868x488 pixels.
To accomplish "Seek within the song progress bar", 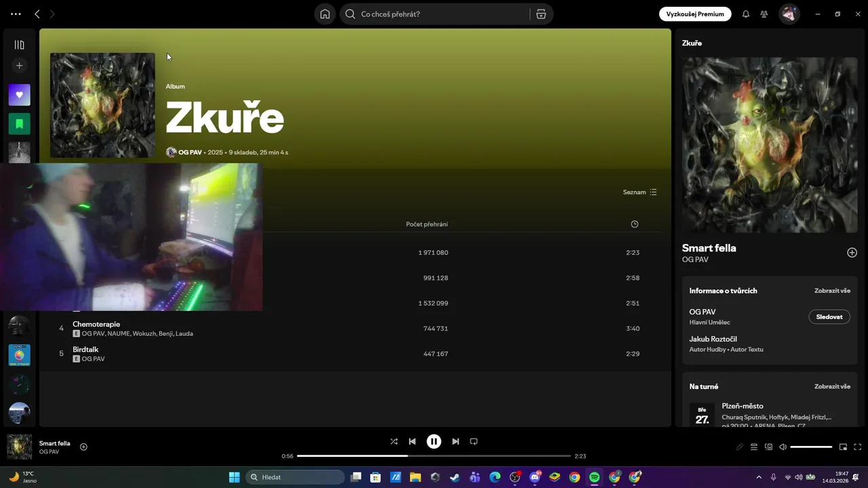I will coord(434,456).
